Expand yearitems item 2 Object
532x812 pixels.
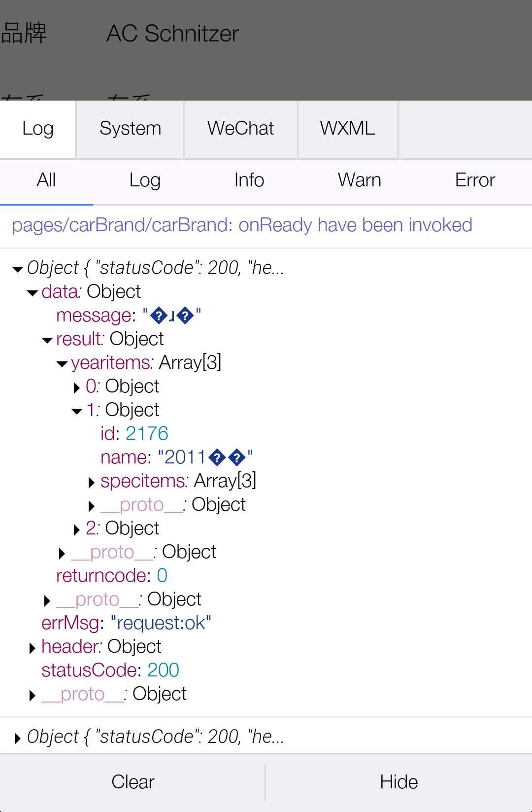(77, 530)
